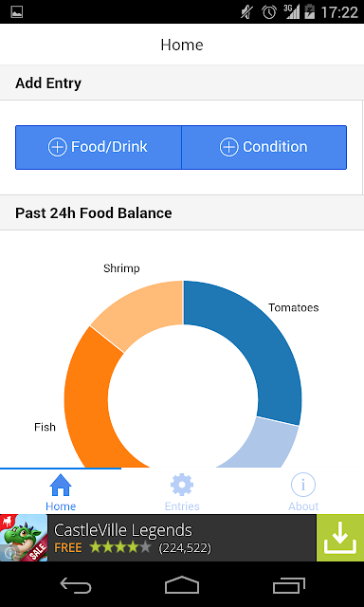This screenshot has height=607, width=364.
Task: Tap the ad download arrow icon
Action: point(340,538)
